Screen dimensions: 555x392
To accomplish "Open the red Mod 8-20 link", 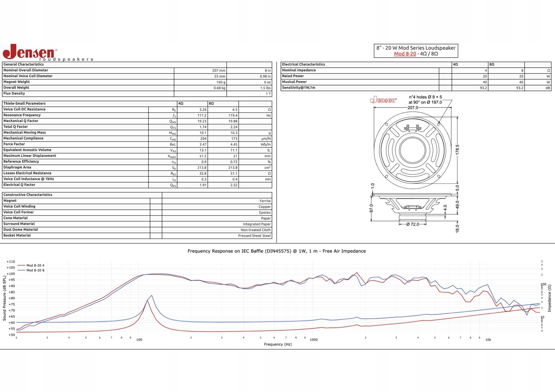I will tap(405, 54).
